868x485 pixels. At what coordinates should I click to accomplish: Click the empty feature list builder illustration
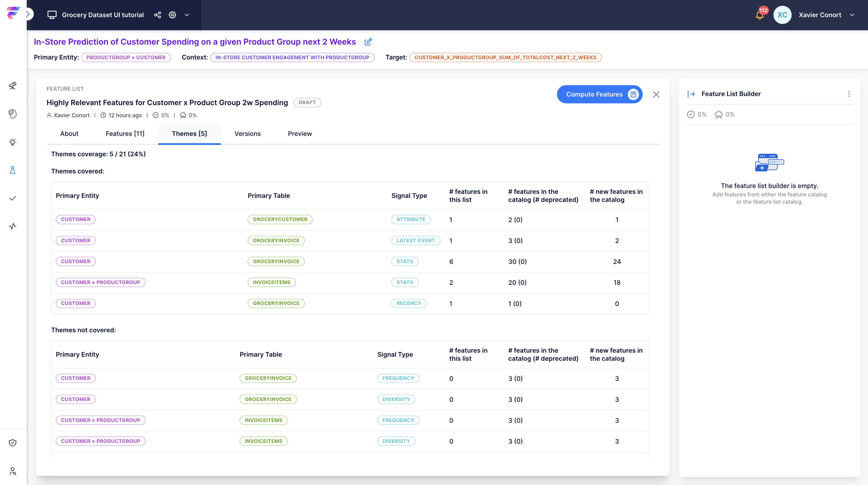(x=769, y=162)
